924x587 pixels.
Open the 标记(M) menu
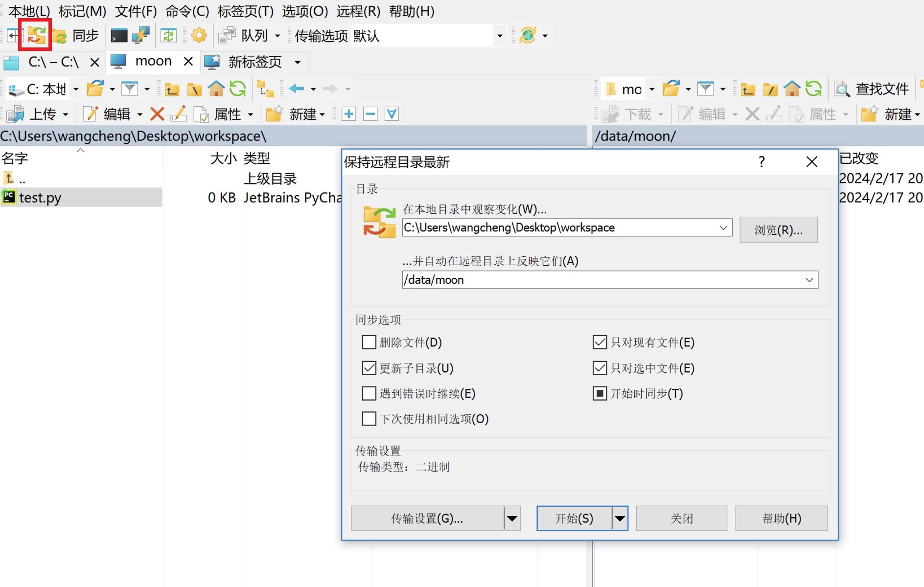82,11
